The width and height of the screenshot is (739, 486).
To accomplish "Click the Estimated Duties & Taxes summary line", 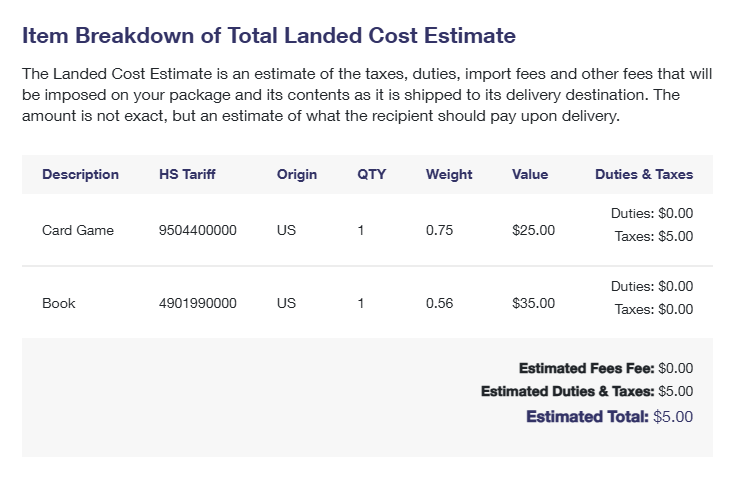I will [586, 391].
